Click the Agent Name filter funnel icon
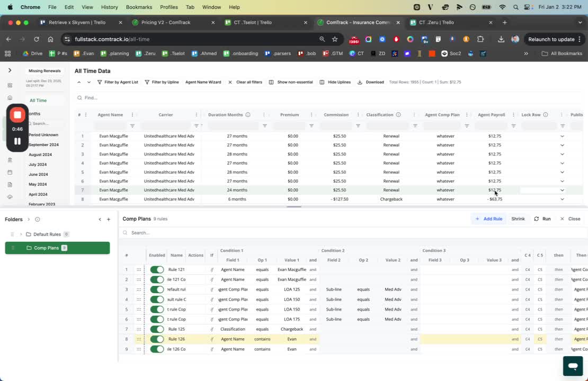This screenshot has height=381, width=588. [132, 126]
